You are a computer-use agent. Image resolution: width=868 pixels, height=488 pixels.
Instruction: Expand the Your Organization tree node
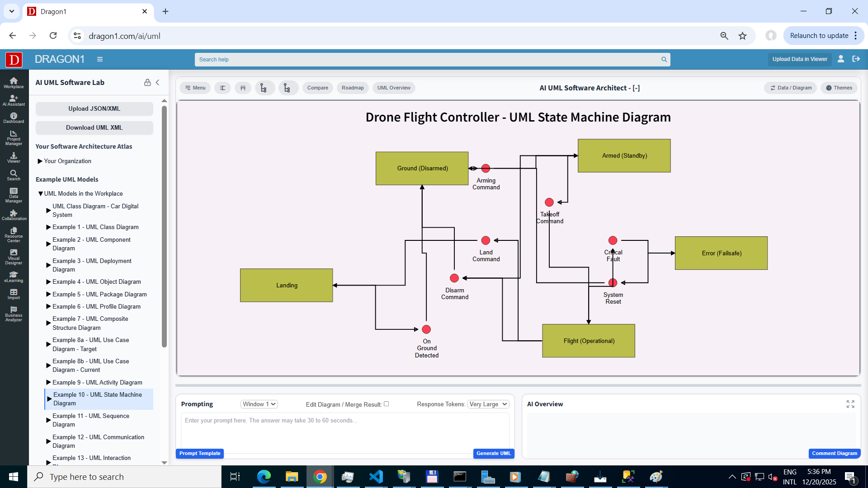click(x=40, y=161)
